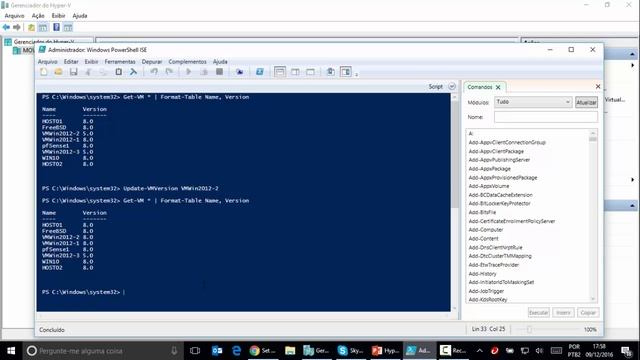Select the Comandos tab
Viewport: 640px width, 360px height.
[x=480, y=87]
